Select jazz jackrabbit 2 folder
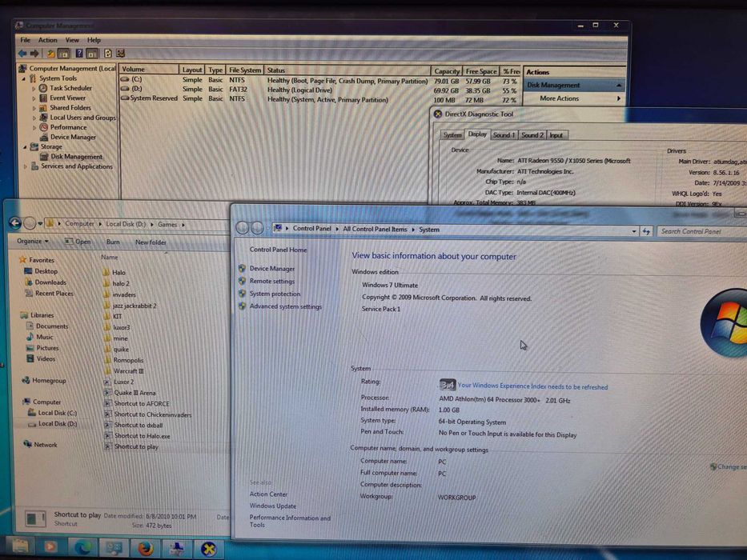 pyautogui.click(x=135, y=306)
